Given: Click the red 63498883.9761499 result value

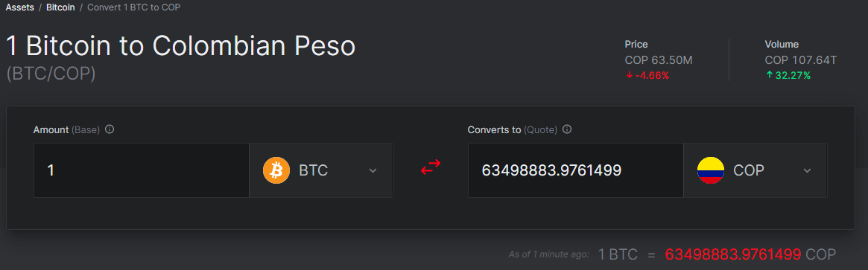Looking at the screenshot, I should pos(733,254).
